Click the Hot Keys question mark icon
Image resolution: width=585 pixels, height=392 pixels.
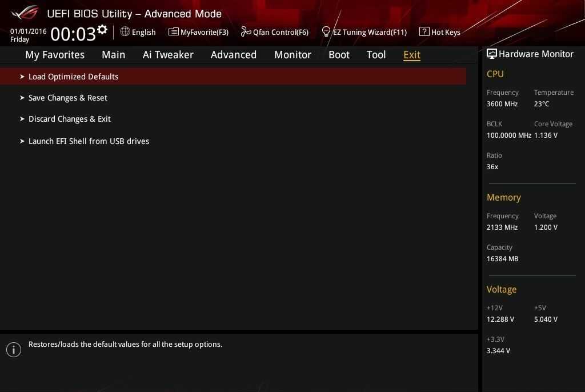coord(424,31)
